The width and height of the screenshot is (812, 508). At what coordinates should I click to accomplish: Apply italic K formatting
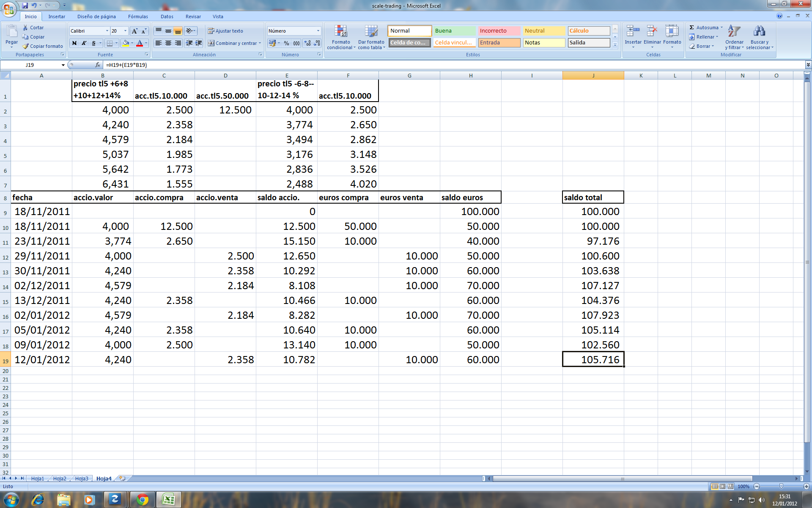point(84,43)
